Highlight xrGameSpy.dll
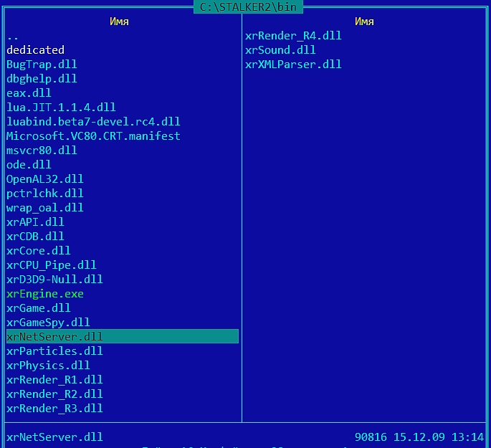491x448 pixels. [48, 323]
